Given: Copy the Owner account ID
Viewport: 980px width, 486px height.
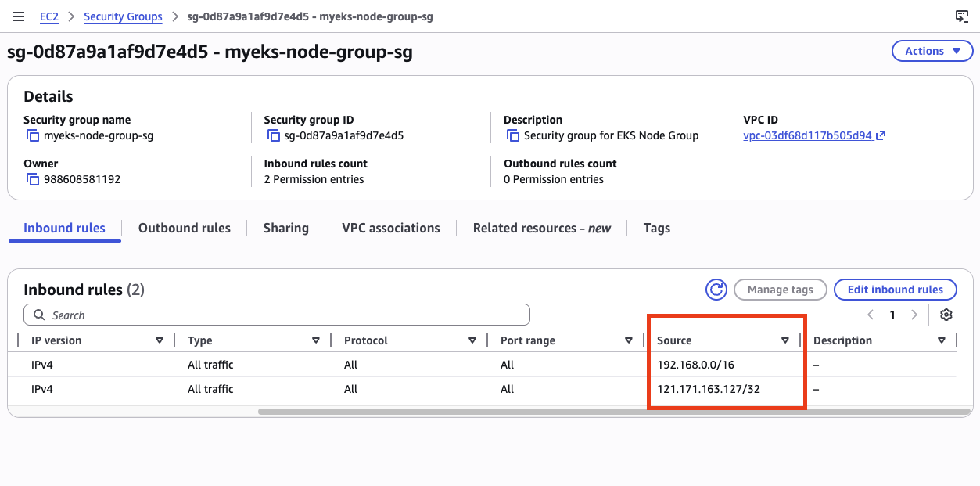Looking at the screenshot, I should click(x=33, y=179).
